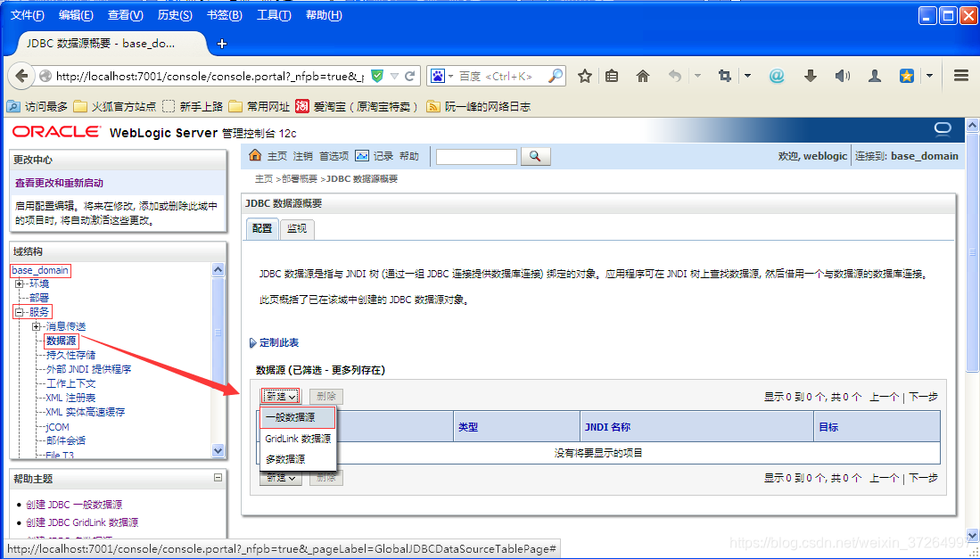Click the Baidu paw search engine icon
Image resolution: width=980 pixels, height=559 pixels.
(x=438, y=76)
